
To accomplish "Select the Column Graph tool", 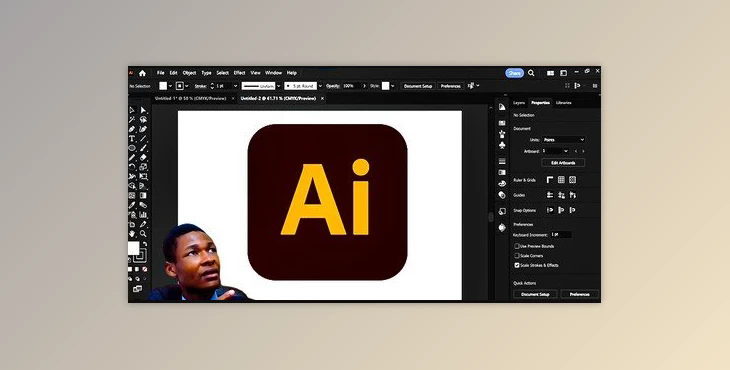I will pyautogui.click(x=143, y=215).
